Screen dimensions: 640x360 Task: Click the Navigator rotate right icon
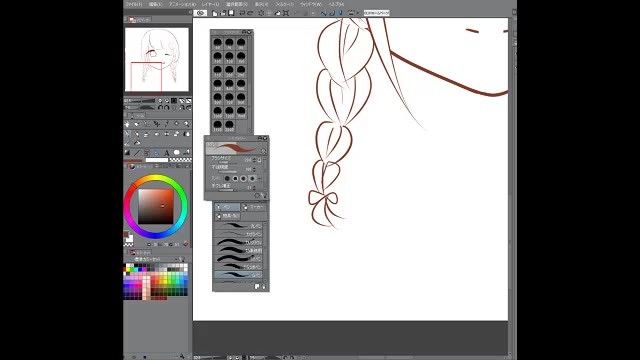point(167,107)
